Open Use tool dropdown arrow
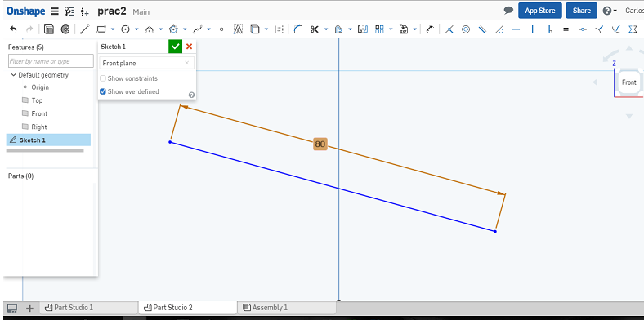This screenshot has width=644, height=320. pos(266,29)
